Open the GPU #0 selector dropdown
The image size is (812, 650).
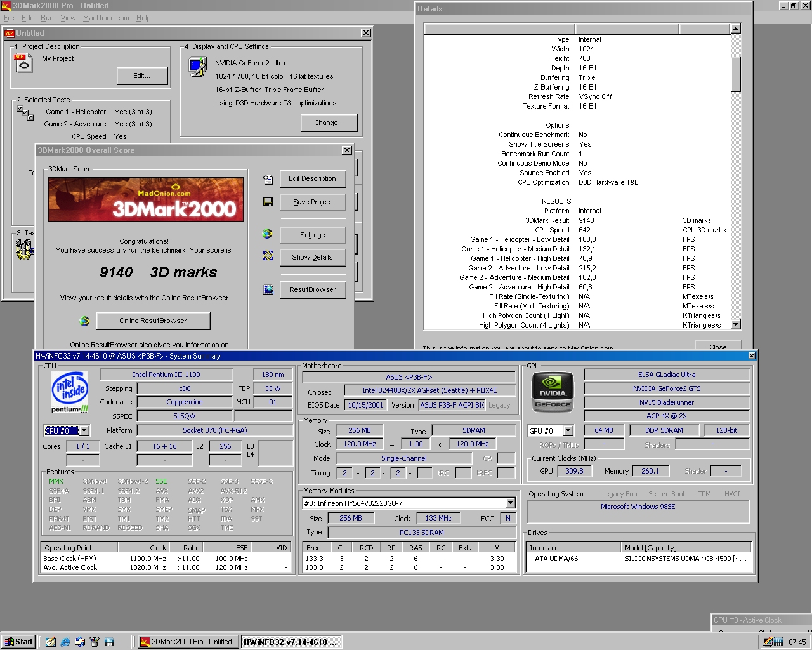pos(568,431)
